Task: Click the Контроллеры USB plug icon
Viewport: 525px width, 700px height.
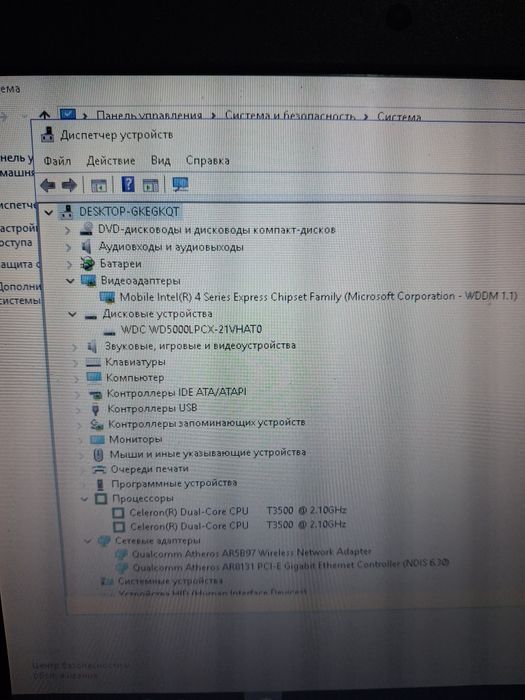Action: (x=95, y=408)
